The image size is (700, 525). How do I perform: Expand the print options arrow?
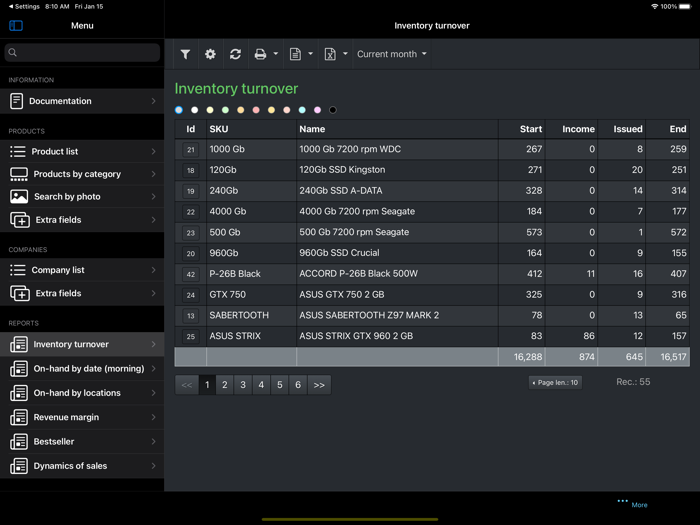tap(275, 54)
